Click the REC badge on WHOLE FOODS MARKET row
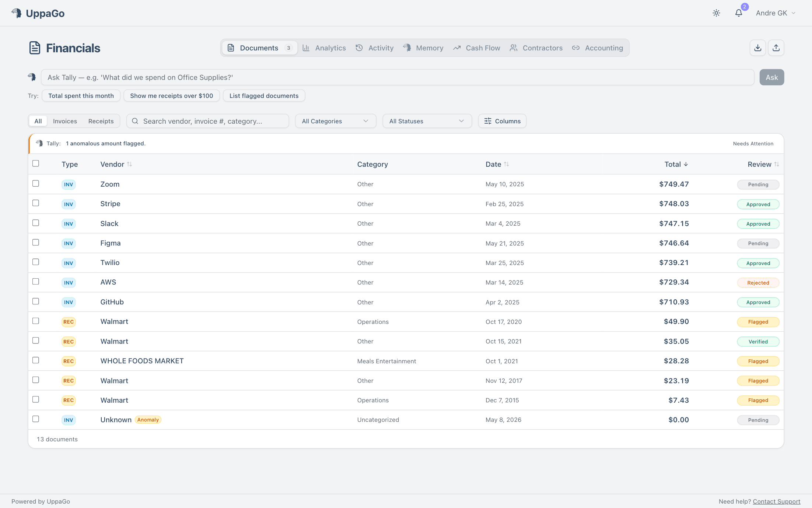 (69, 361)
